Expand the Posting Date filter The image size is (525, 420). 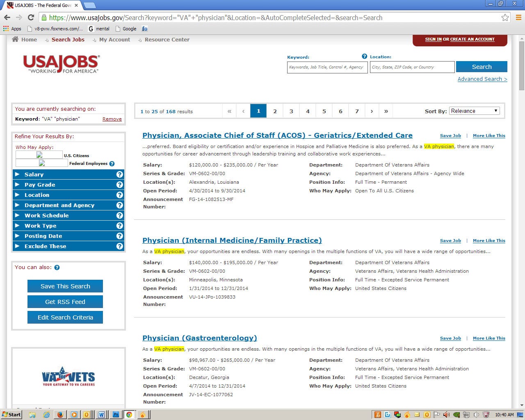68,236
